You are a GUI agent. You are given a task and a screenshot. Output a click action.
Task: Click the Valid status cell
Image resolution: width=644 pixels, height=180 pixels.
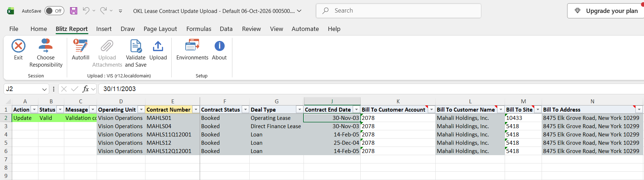(51, 118)
